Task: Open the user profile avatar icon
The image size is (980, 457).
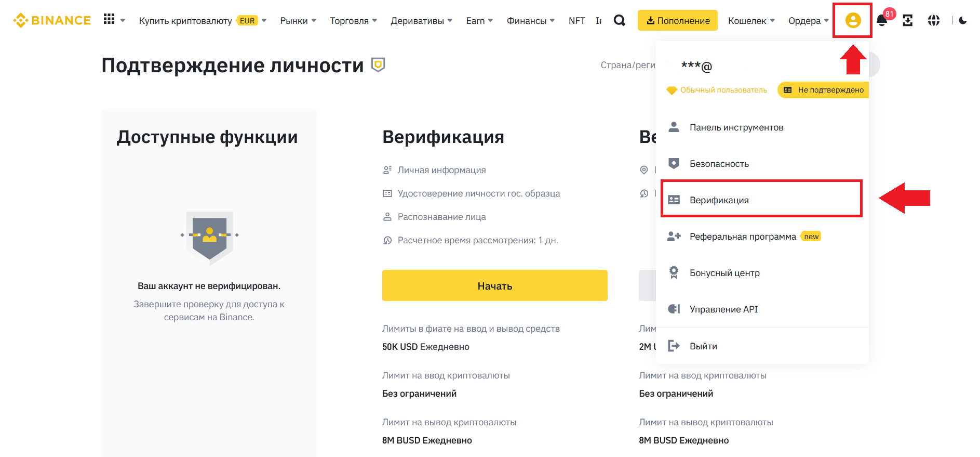Action: 853,20
